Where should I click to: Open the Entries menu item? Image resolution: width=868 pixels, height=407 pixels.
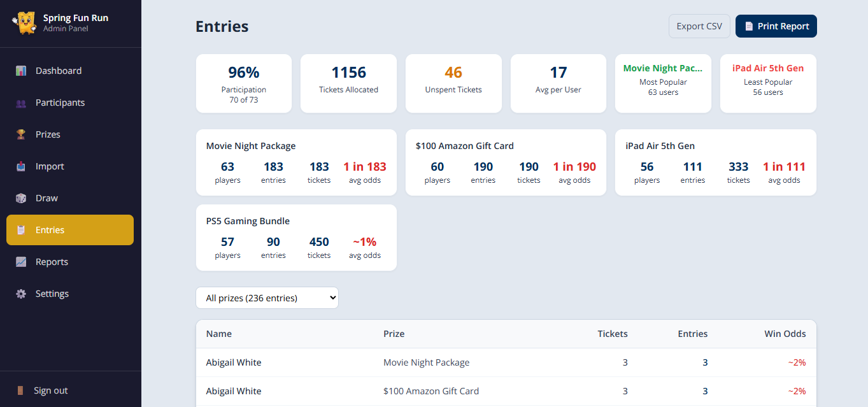pyautogui.click(x=70, y=230)
